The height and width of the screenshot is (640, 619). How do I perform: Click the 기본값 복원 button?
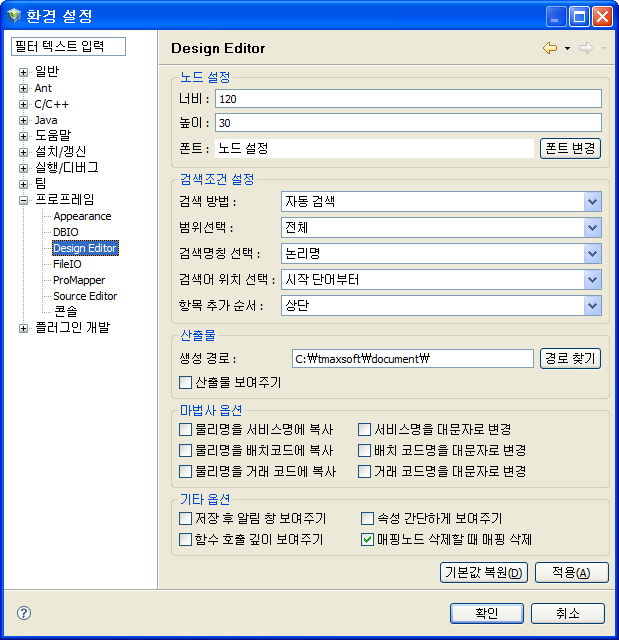[484, 573]
